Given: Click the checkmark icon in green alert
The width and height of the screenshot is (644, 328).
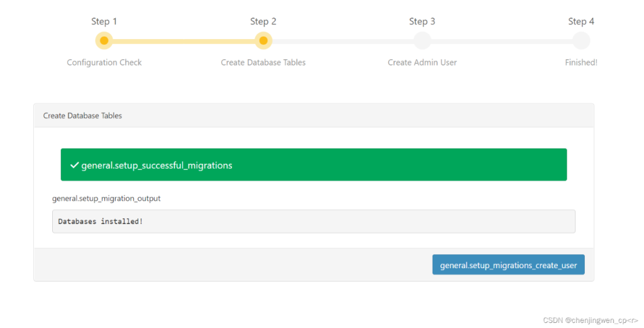Looking at the screenshot, I should 74,165.
